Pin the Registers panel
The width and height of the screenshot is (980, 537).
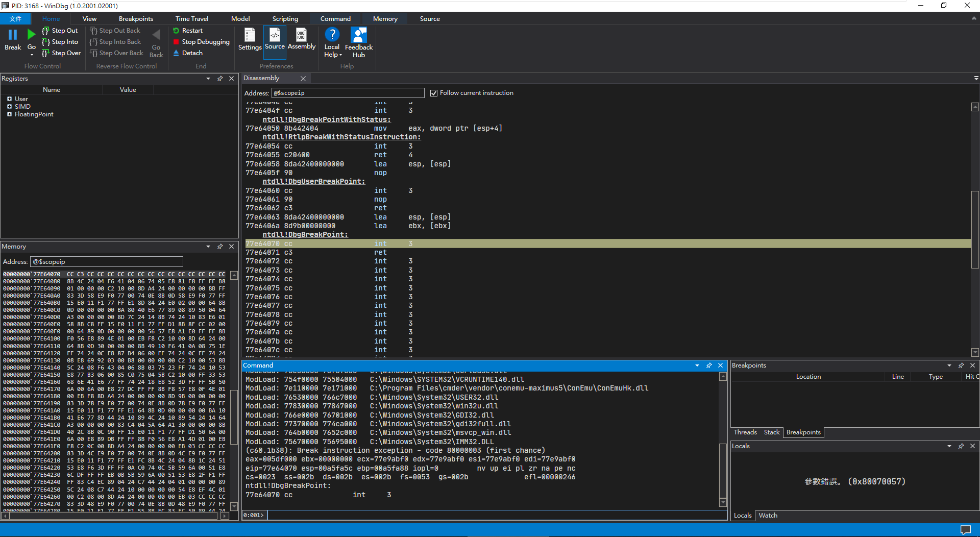pos(220,79)
